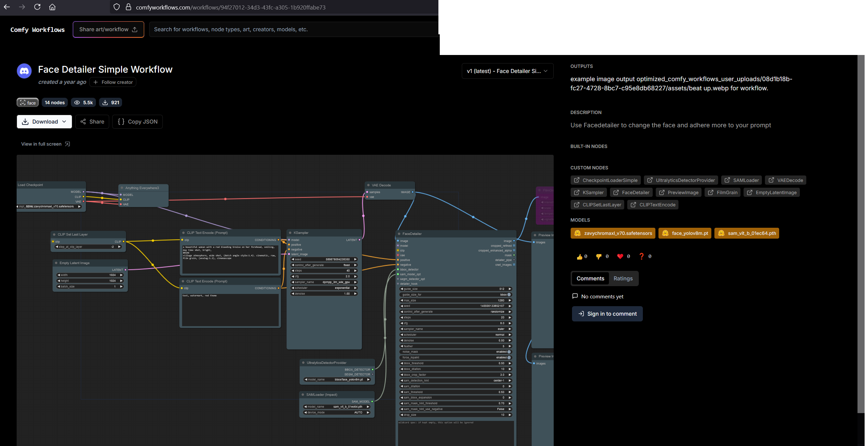Click Follow creator button
The width and height of the screenshot is (868, 446).
click(113, 82)
